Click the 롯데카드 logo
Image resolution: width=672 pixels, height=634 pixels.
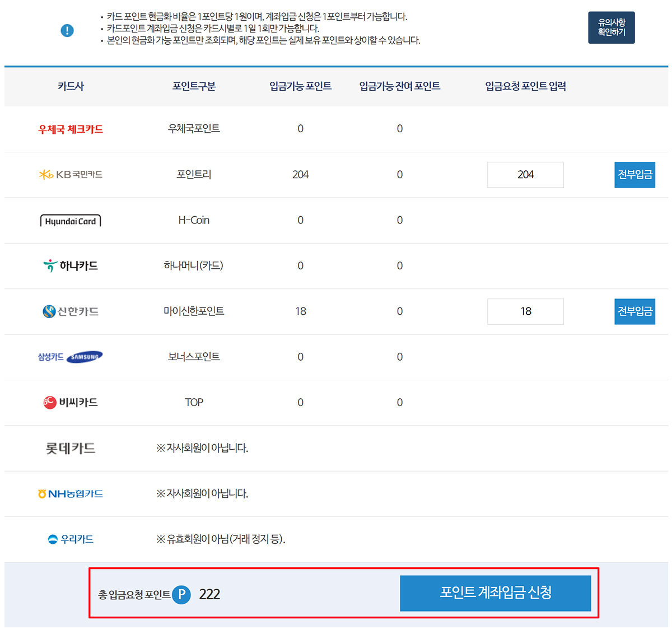point(71,448)
